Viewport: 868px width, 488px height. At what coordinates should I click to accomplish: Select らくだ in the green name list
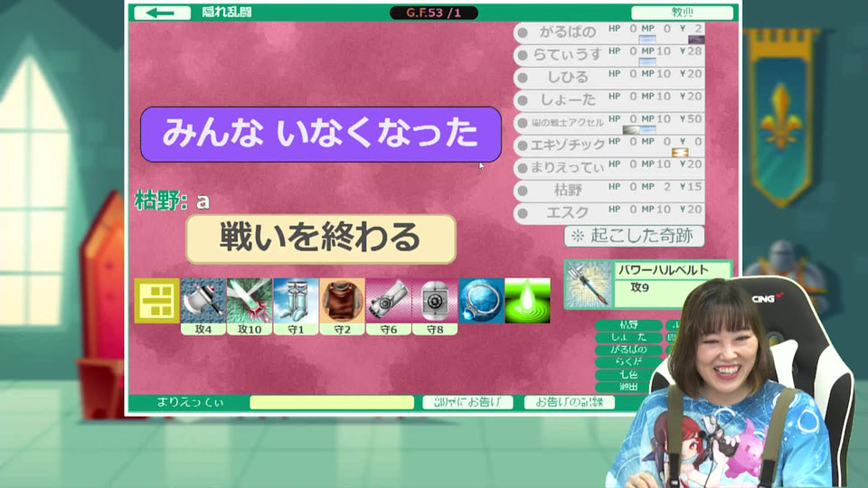click(629, 361)
